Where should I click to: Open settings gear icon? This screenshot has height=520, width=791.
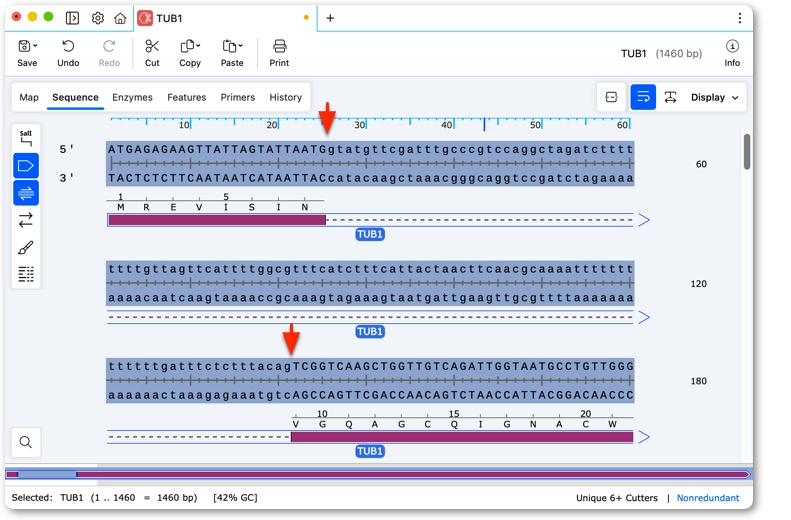point(97,18)
